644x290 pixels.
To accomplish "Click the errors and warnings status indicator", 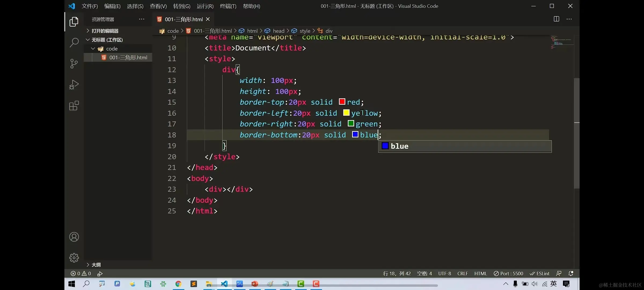I will (81, 273).
